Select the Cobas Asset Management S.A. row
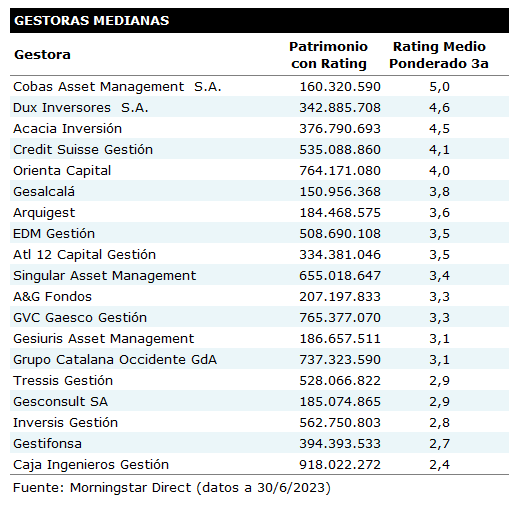The image size is (521, 505). point(259,87)
